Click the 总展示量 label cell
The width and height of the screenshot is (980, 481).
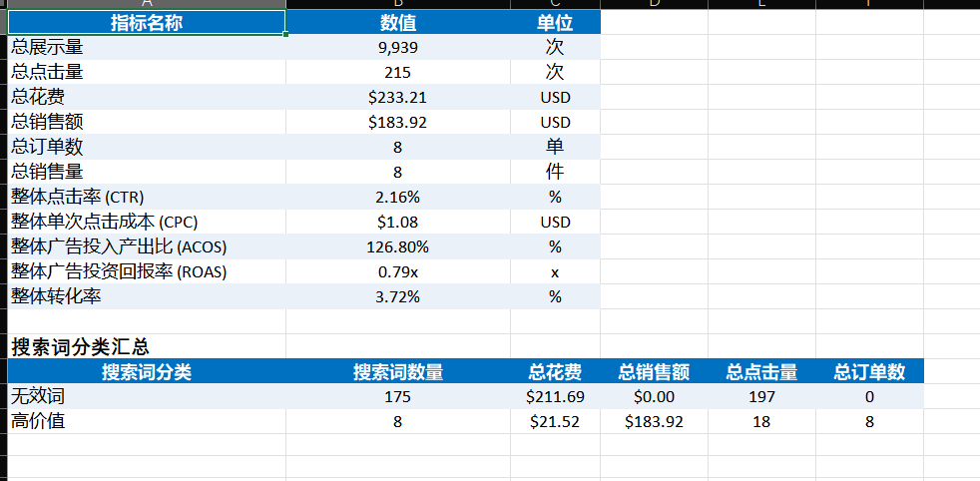coord(147,48)
